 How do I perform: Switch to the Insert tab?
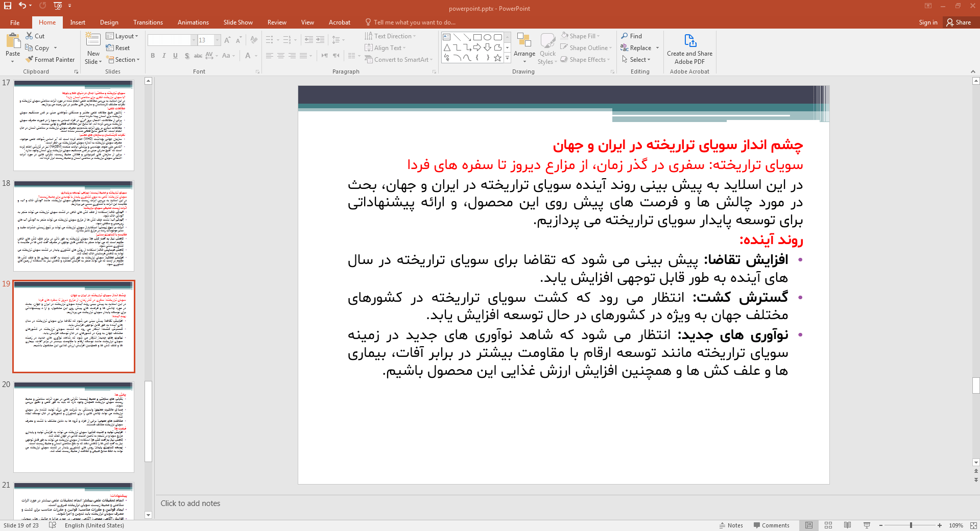(x=78, y=22)
